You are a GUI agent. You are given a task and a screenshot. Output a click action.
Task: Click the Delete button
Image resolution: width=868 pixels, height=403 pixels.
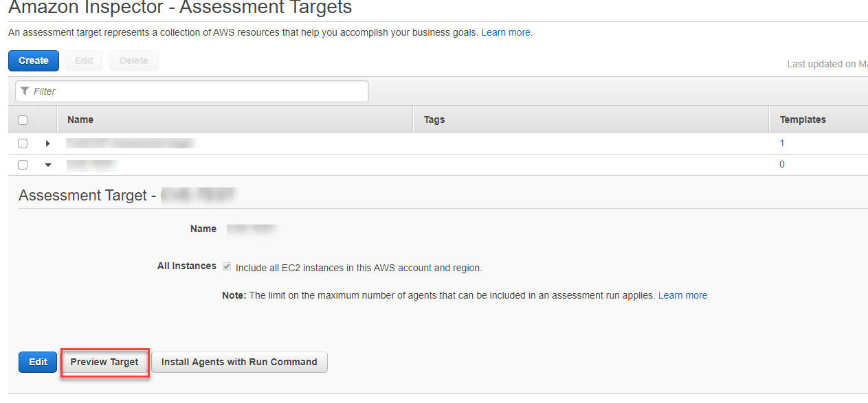[x=133, y=60]
